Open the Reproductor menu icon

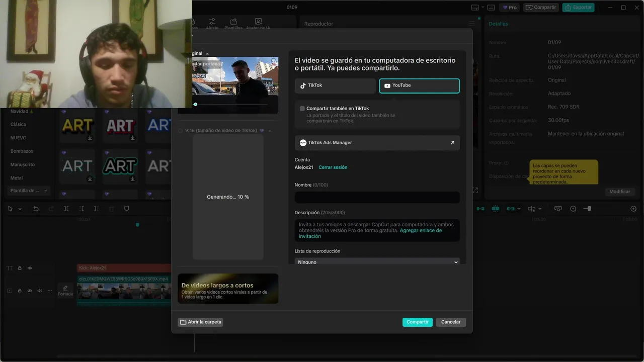point(471,24)
